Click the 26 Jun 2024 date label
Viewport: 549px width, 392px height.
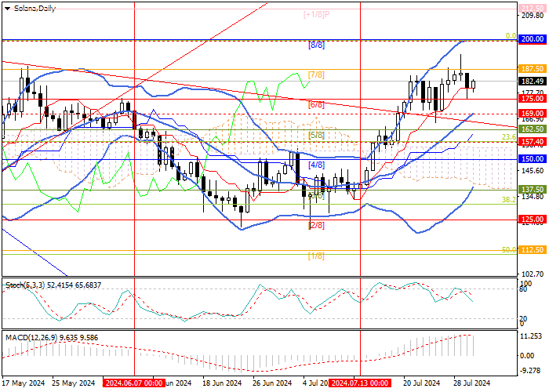[x=272, y=383]
